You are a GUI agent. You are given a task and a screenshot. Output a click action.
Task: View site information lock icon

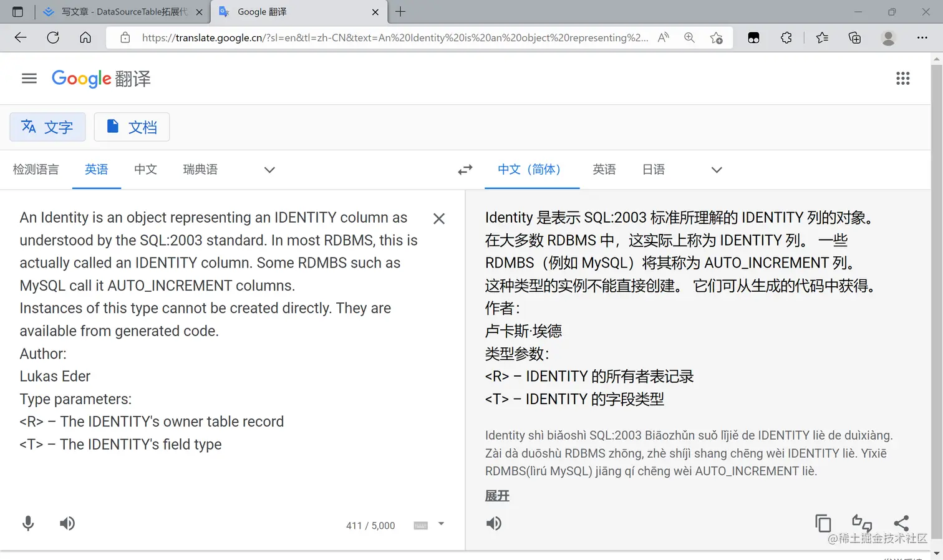pyautogui.click(x=125, y=37)
